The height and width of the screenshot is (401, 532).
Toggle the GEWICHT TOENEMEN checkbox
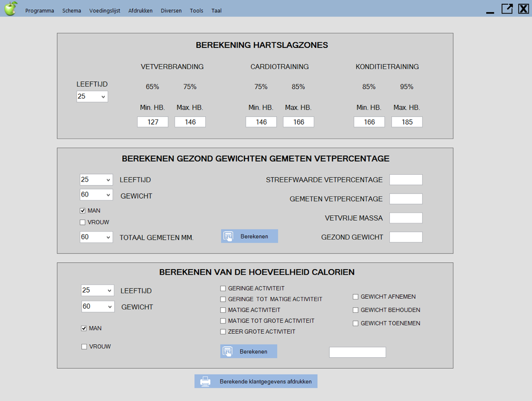355,323
